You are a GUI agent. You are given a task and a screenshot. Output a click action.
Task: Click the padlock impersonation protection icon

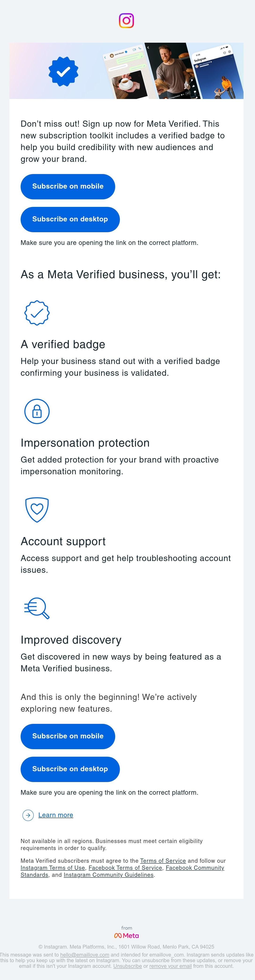click(37, 411)
